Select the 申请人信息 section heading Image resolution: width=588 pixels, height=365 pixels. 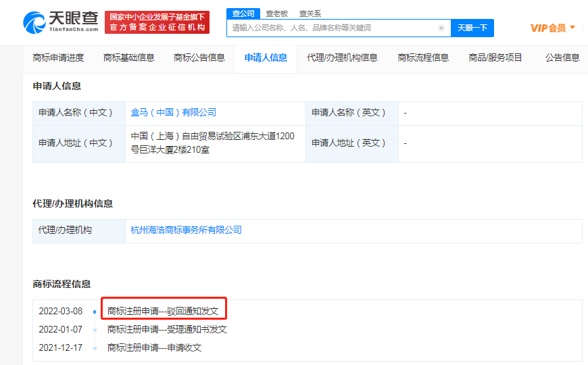click(x=57, y=87)
